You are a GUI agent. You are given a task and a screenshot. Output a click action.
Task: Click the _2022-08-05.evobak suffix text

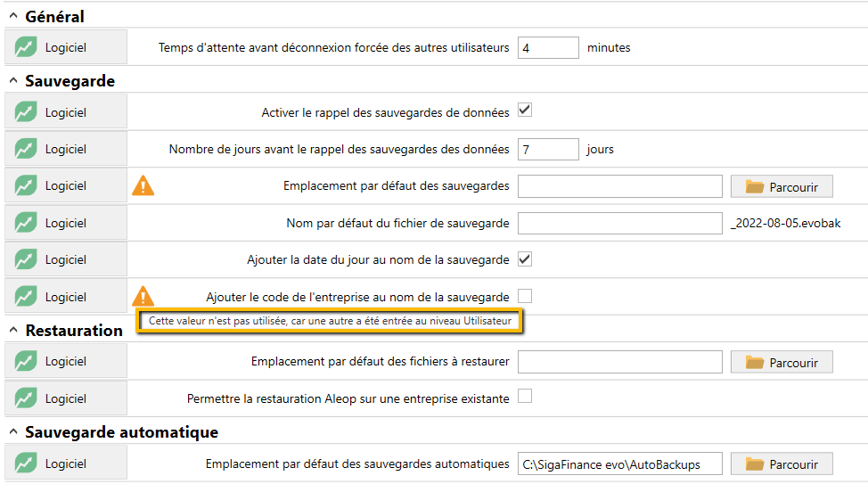click(x=785, y=223)
